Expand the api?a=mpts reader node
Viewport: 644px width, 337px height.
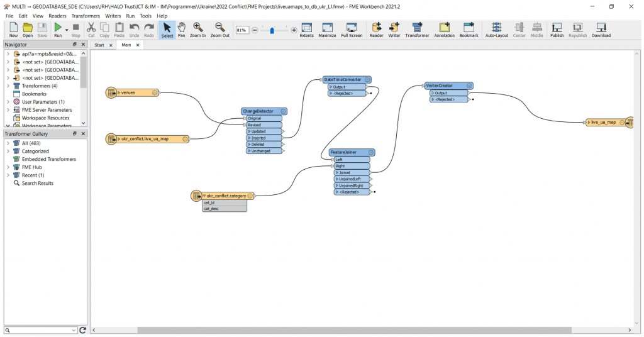pos(8,54)
